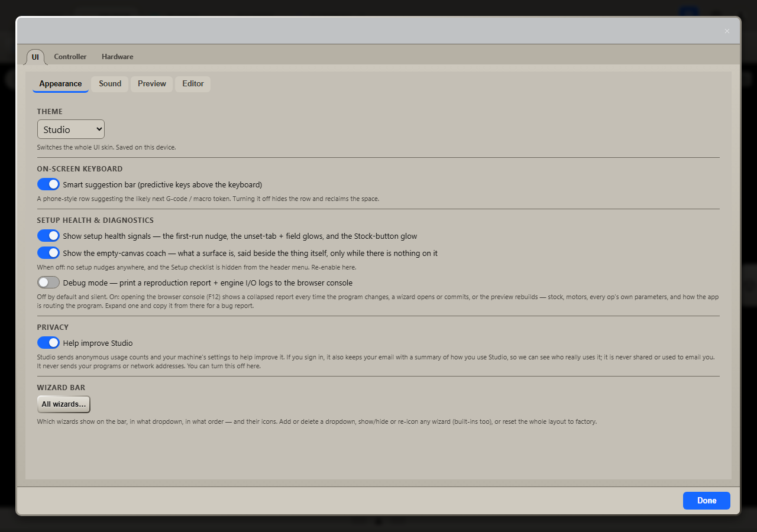Click the 'Which wizards show on the bar' text
Screen dimensions: 757x532
[x=317, y=422]
